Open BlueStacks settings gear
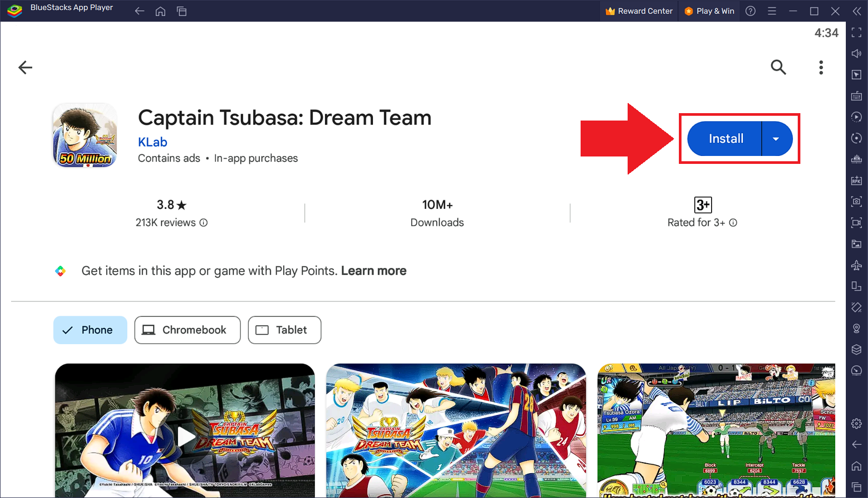The height and width of the screenshot is (498, 868). [857, 423]
